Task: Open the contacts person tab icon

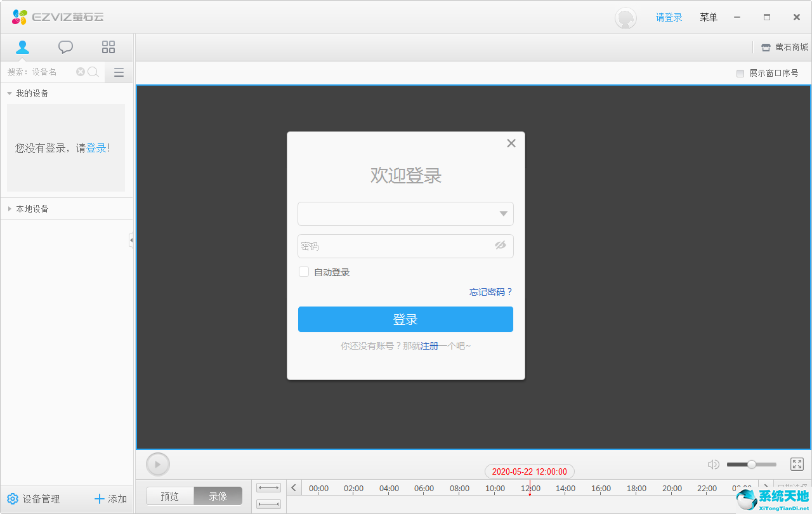Action: (23, 47)
